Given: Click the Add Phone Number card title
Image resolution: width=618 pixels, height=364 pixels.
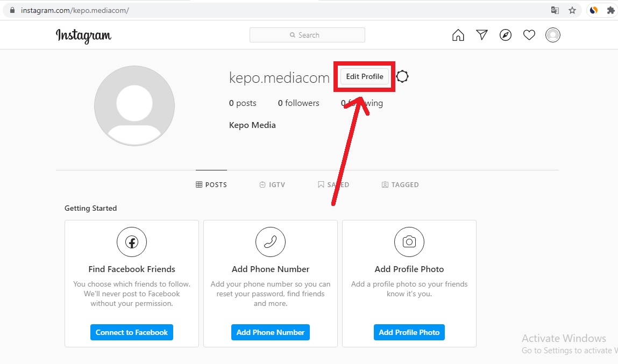Looking at the screenshot, I should 271,269.
